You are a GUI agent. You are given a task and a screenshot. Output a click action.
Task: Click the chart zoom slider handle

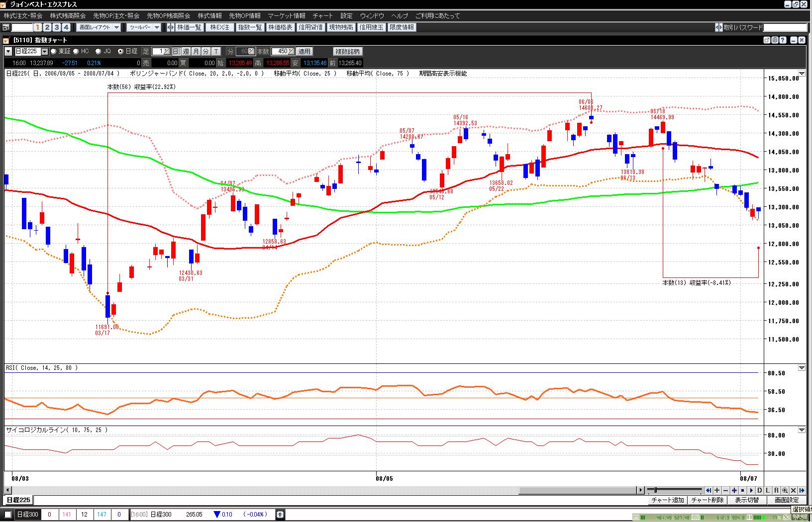[x=656, y=490]
